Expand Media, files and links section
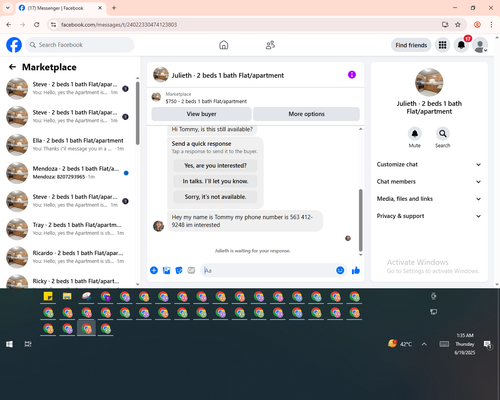 point(429,199)
